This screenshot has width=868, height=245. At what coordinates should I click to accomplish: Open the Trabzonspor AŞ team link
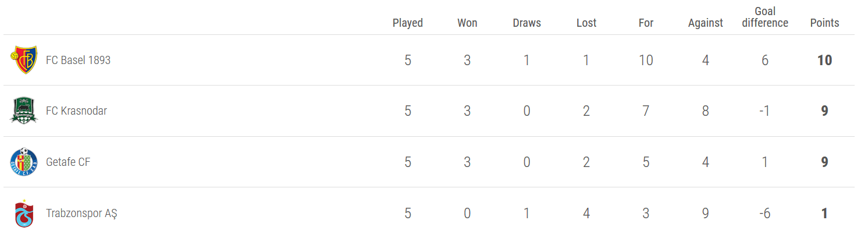81,213
